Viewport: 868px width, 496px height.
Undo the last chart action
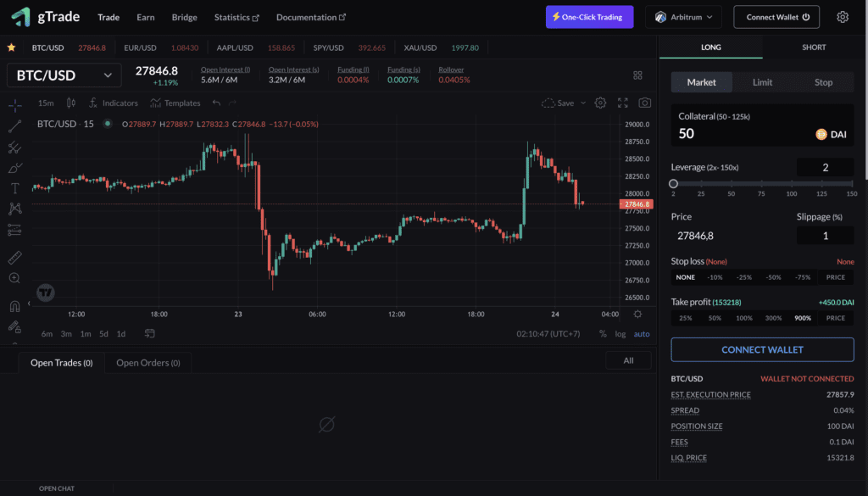pos(216,103)
